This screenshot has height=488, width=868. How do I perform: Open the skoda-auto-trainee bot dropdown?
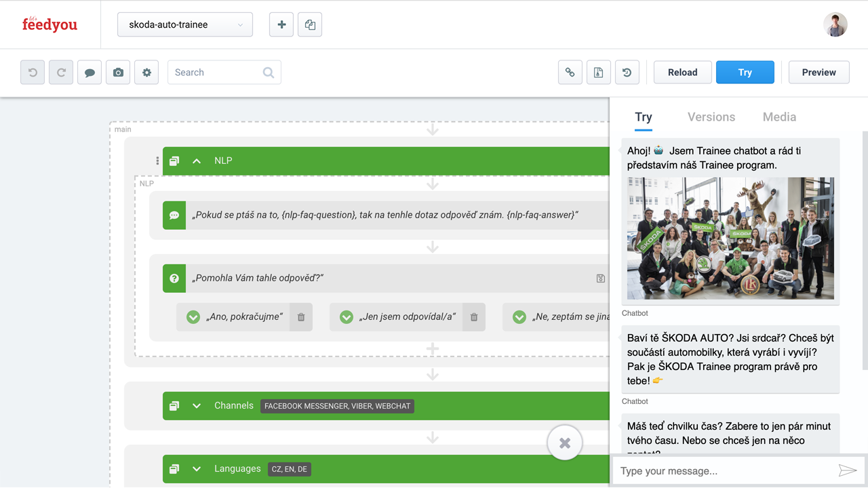185,24
